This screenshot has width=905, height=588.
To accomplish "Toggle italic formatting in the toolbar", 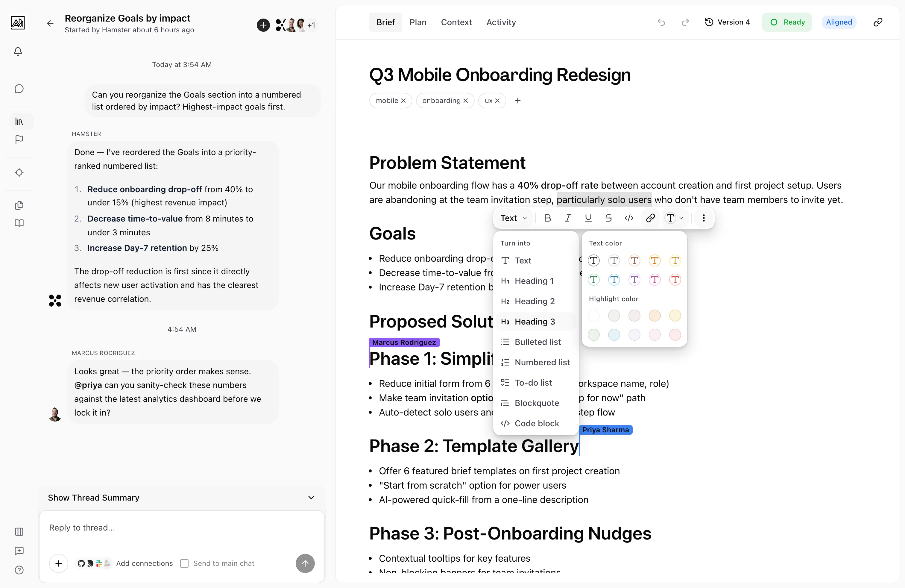I will pyautogui.click(x=568, y=218).
